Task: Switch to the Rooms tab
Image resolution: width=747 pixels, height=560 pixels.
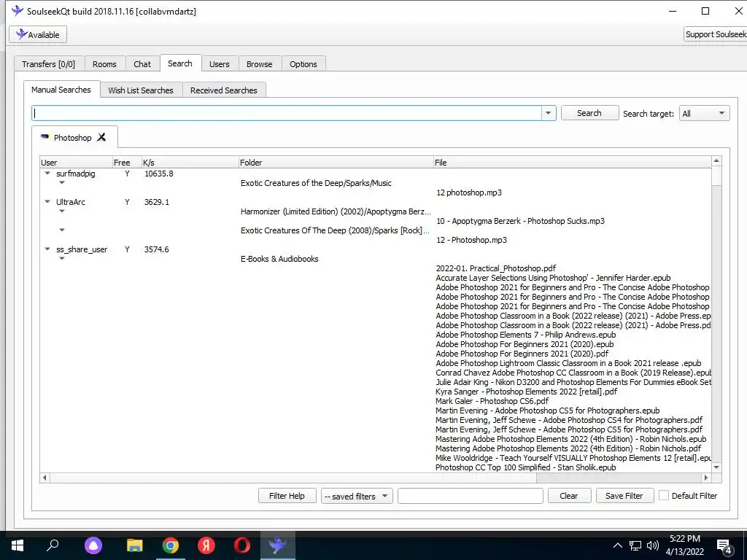Action: click(104, 64)
